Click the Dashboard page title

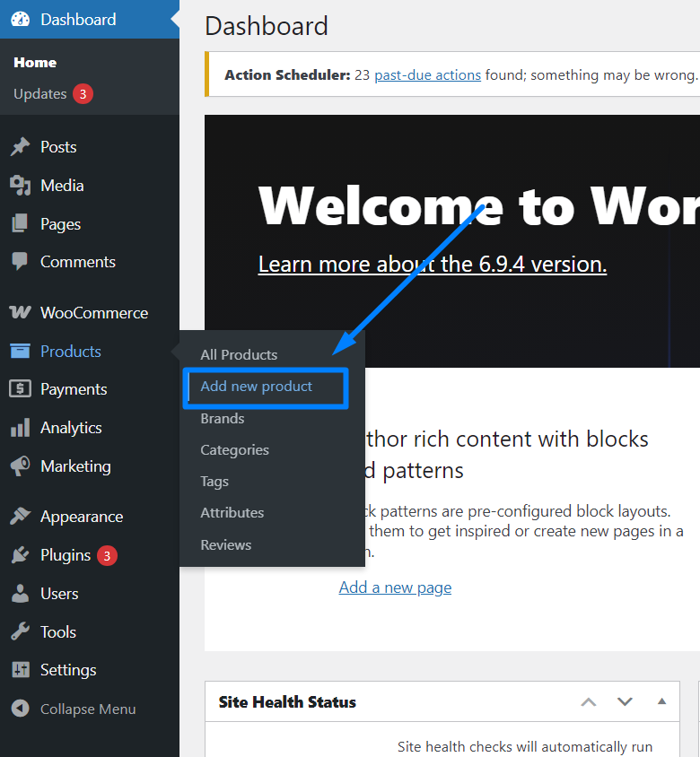(267, 26)
